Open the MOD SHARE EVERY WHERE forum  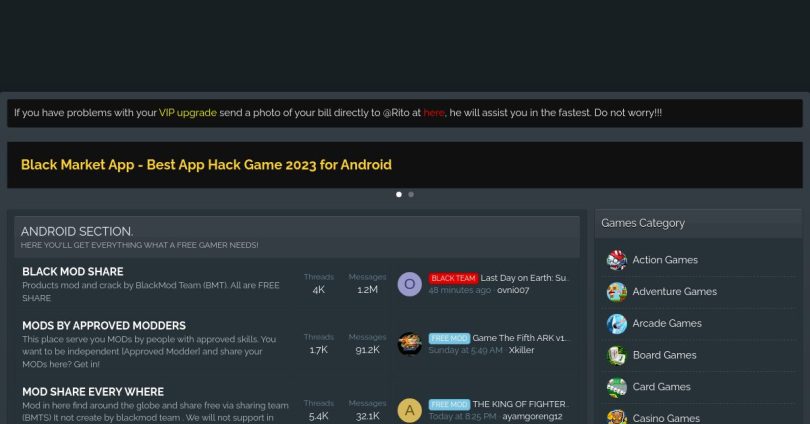pyautogui.click(x=93, y=392)
